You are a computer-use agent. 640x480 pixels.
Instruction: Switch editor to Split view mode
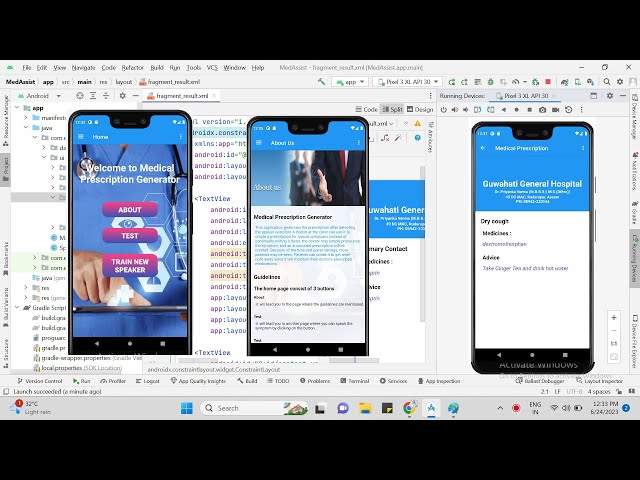392,109
